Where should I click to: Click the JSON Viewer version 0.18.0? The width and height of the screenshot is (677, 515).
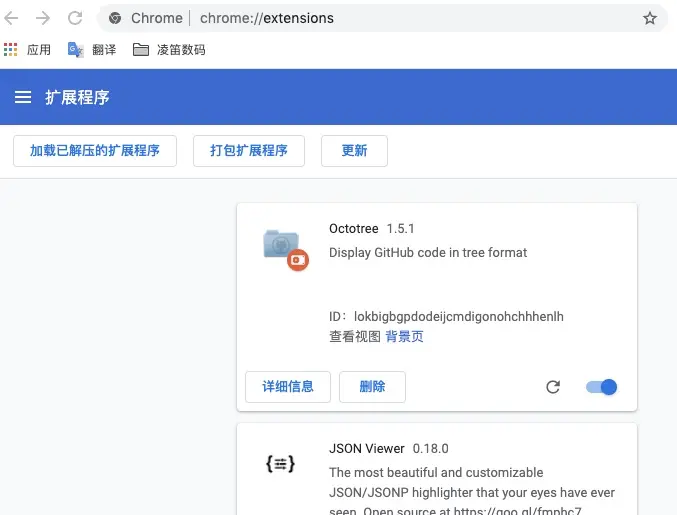(430, 449)
